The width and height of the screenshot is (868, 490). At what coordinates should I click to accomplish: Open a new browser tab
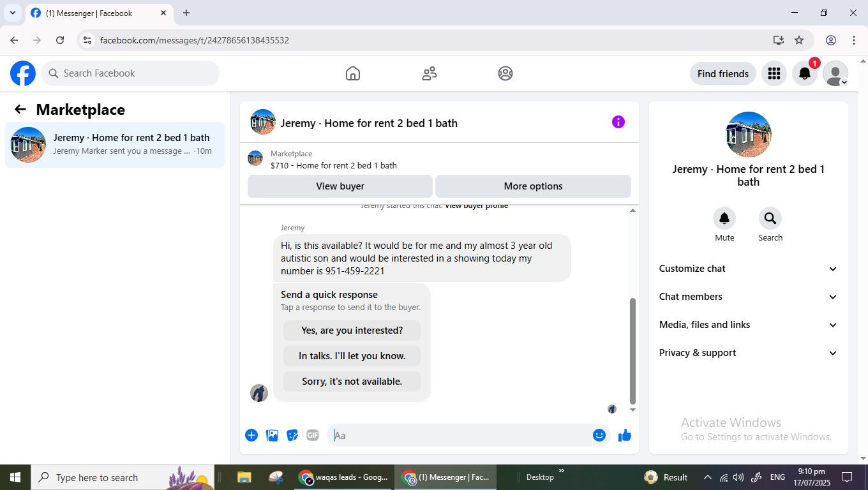(186, 13)
